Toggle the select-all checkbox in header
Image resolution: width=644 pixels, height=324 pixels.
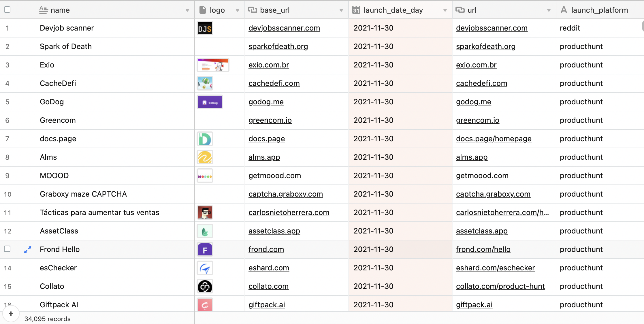[x=7, y=10]
